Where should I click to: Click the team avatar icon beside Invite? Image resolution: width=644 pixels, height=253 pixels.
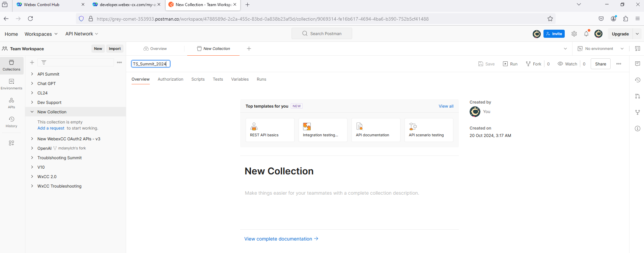537,34
